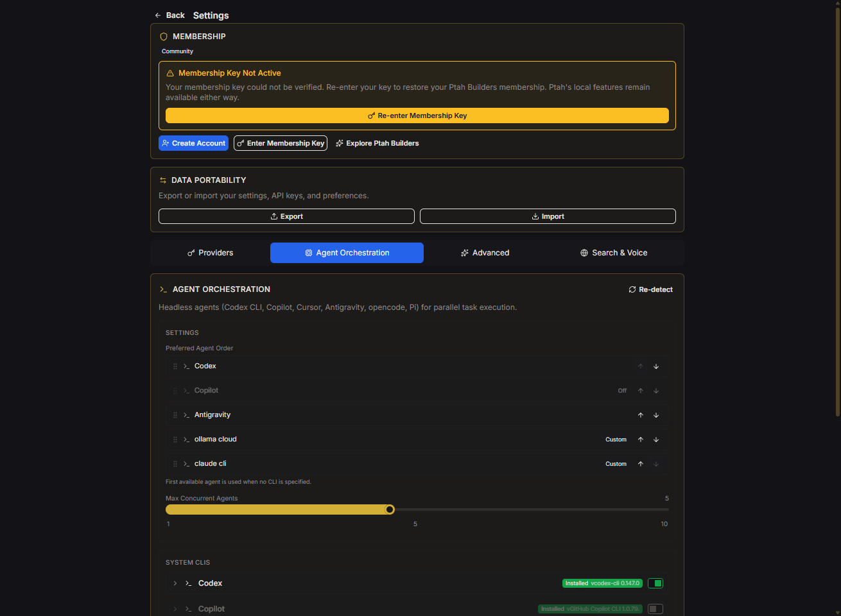
Task: Import settings with the Import button
Action: [548, 216]
